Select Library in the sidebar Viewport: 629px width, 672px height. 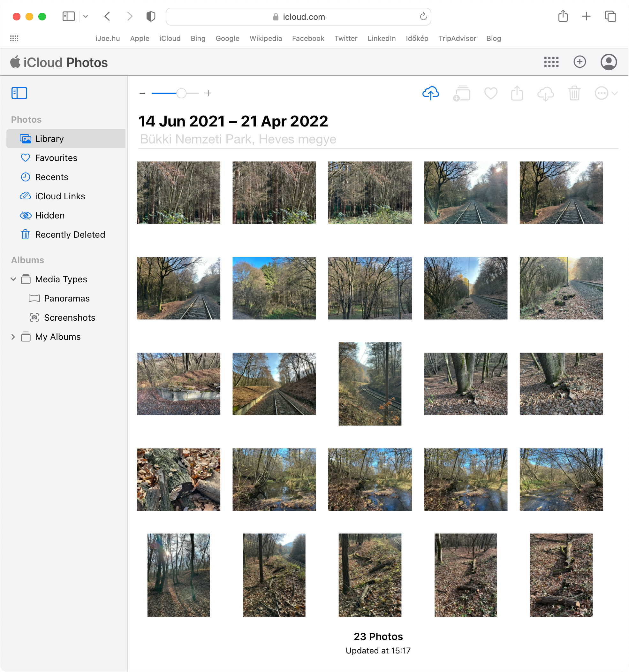tap(66, 139)
